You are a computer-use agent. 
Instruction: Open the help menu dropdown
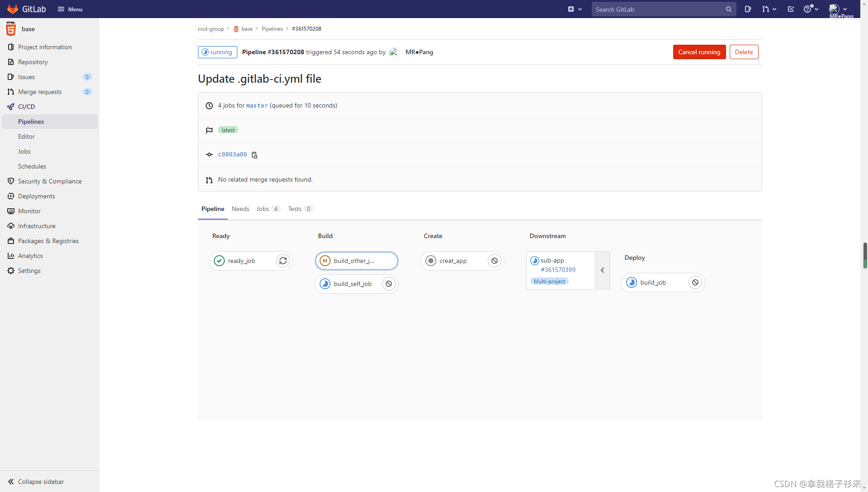(811, 9)
